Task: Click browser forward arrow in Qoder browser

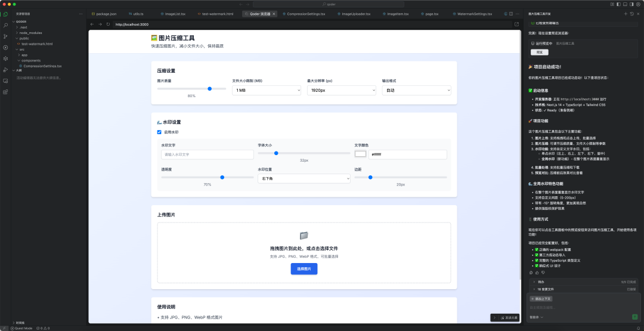Action: [x=100, y=24]
